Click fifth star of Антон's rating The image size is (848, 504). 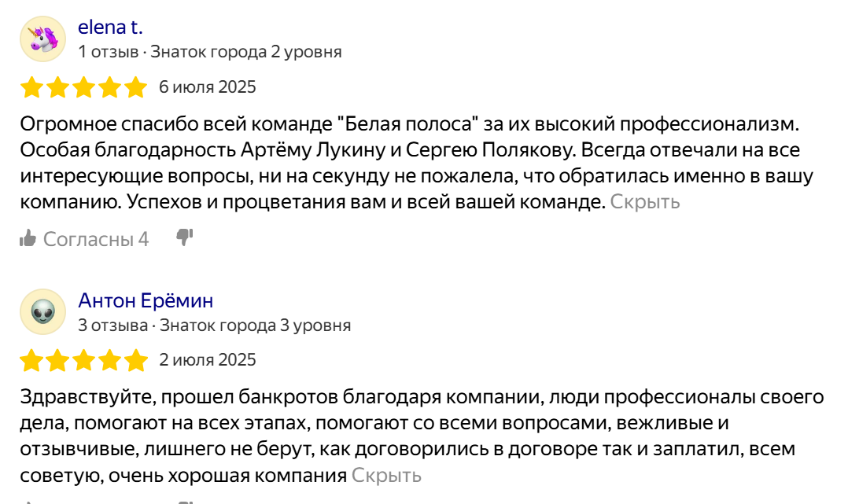click(135, 361)
